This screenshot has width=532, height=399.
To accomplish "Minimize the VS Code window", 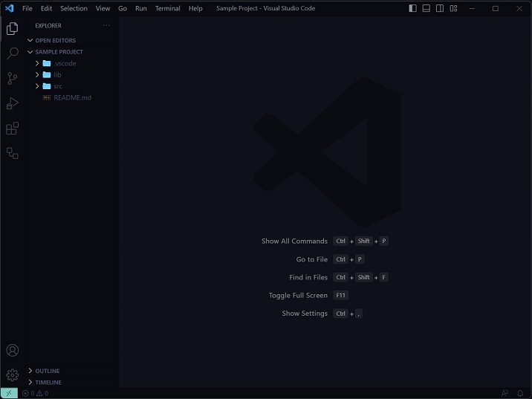I will [472, 8].
